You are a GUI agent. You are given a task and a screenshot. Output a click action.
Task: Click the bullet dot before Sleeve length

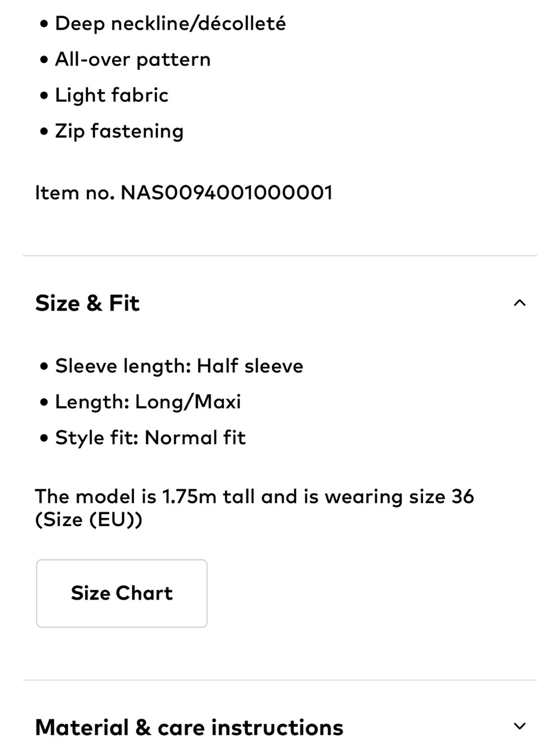click(44, 367)
